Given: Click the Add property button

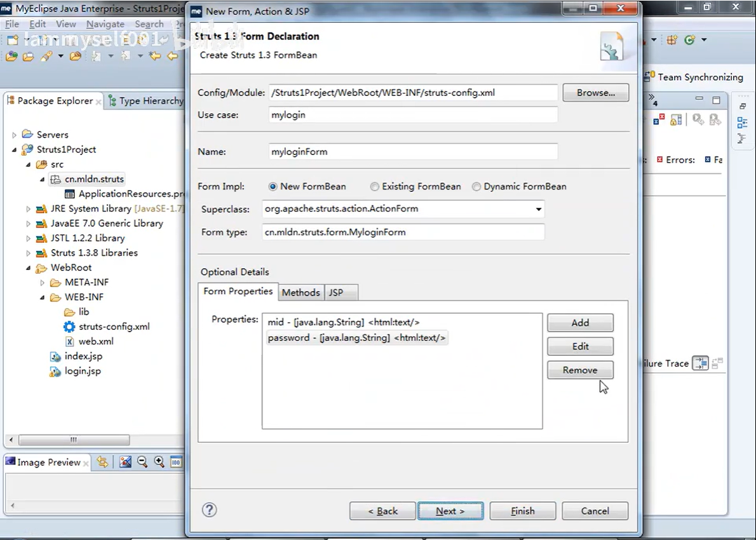Looking at the screenshot, I should click(580, 323).
